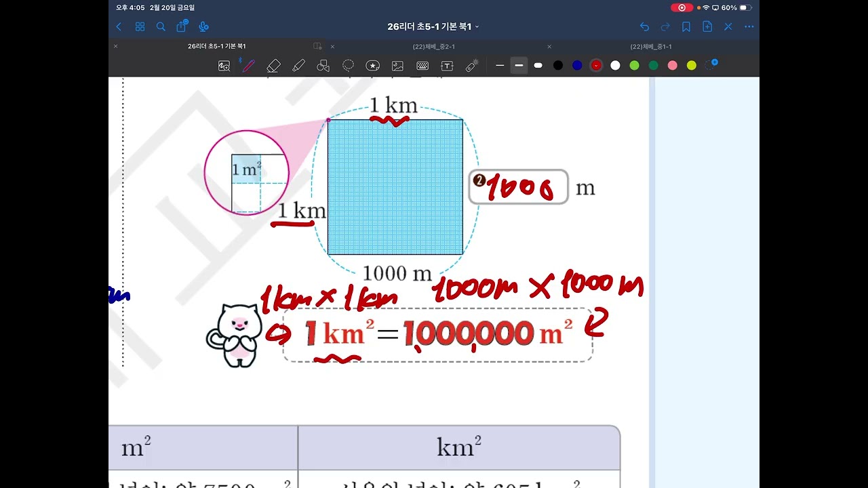Tap the m² table header

[x=203, y=447]
